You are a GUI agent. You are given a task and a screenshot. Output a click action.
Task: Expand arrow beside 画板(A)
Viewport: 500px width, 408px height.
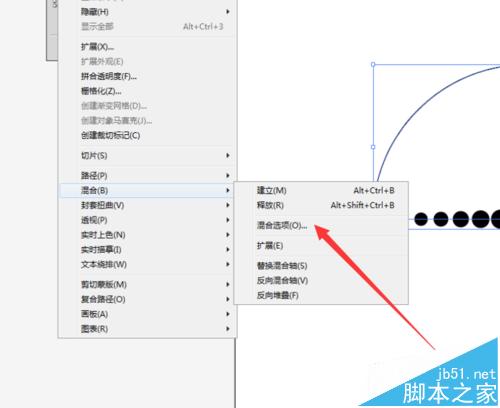pyautogui.click(x=228, y=314)
